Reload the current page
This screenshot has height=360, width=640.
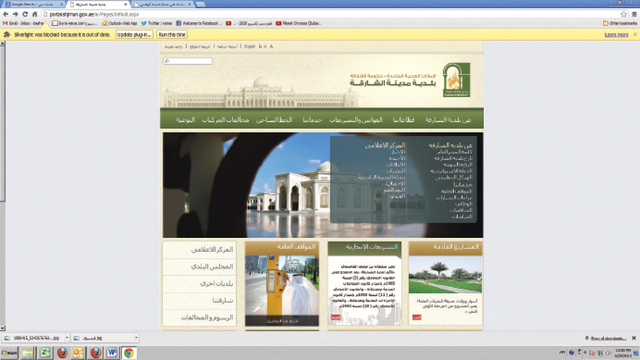pos(25,14)
